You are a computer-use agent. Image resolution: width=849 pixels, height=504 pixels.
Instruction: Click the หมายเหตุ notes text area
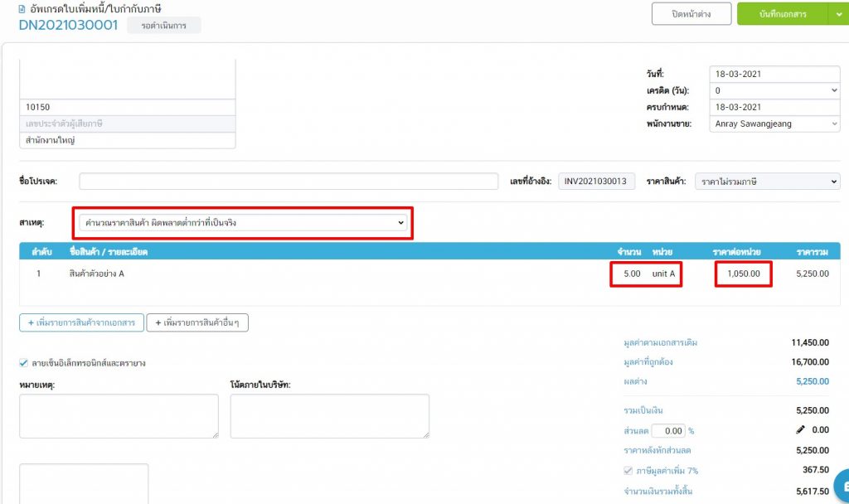click(119, 415)
